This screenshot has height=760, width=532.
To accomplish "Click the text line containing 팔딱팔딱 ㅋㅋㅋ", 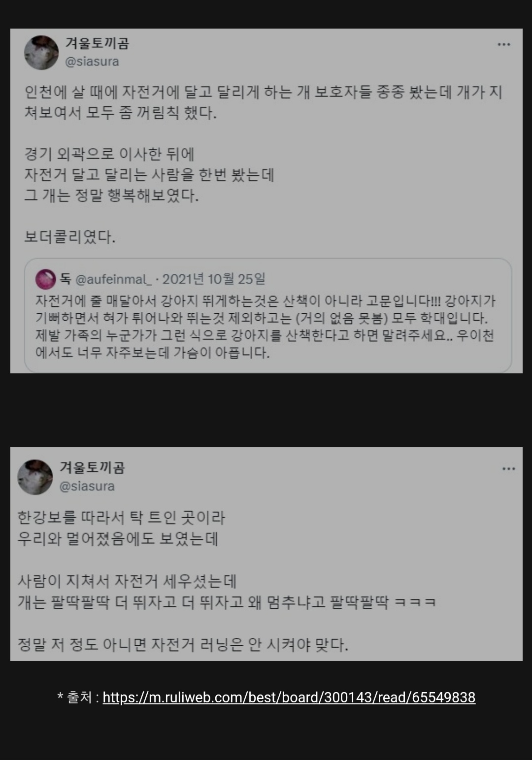I will [x=227, y=602].
